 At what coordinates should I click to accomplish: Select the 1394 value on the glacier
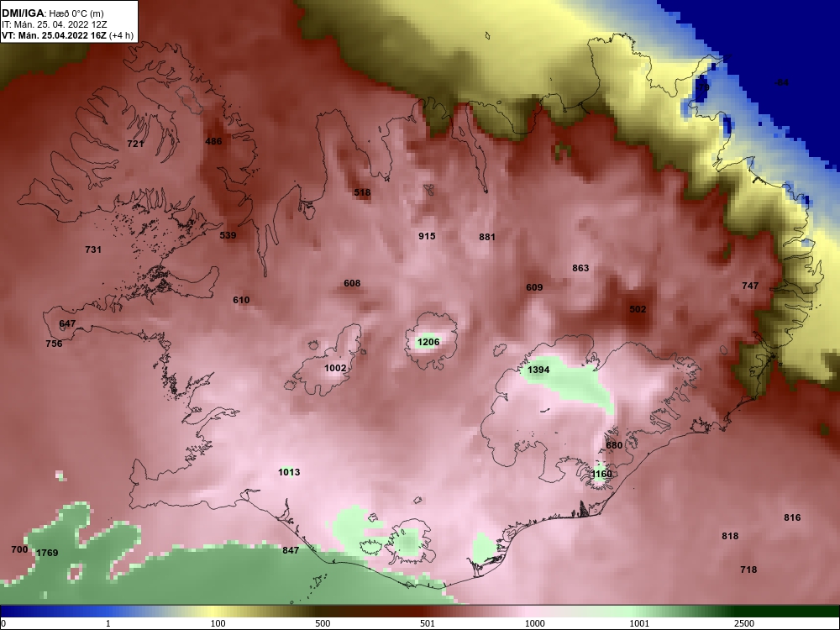(538, 370)
